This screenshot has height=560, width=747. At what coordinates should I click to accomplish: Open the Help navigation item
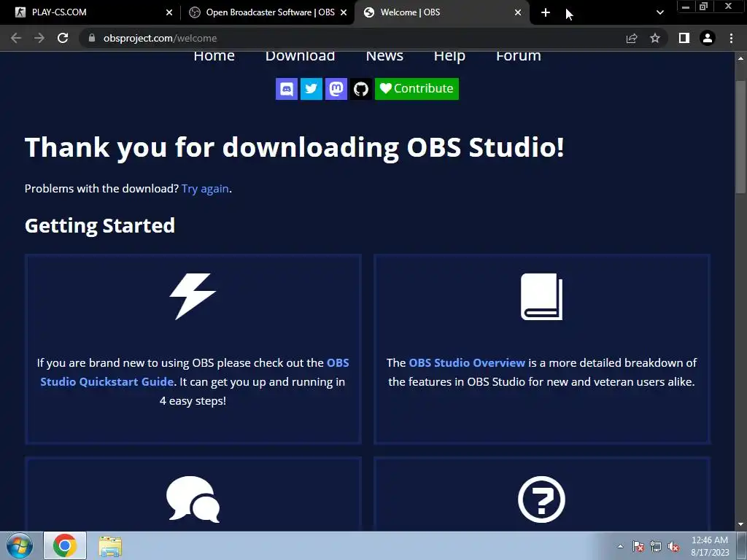[449, 56]
